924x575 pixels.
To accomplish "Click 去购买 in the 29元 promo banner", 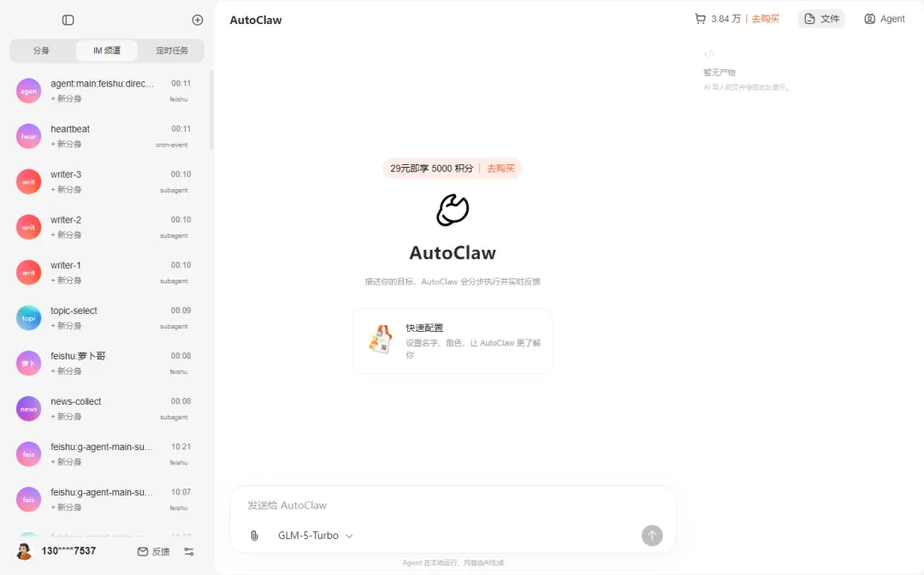I will (500, 169).
